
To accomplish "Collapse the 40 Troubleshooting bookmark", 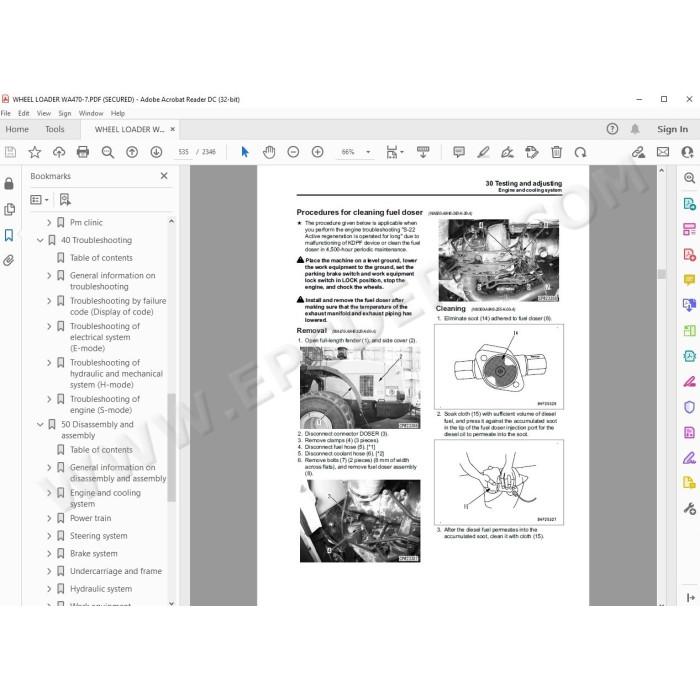I will (40, 240).
